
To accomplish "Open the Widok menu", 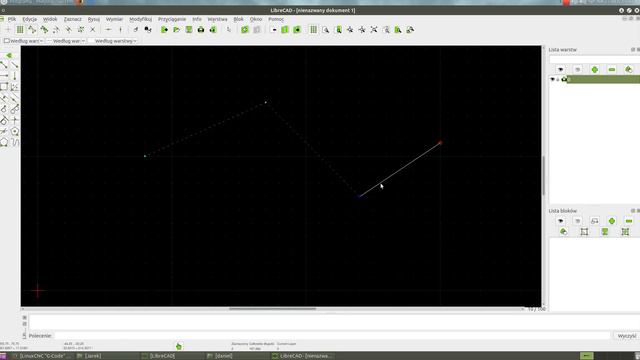I will pos(50,19).
